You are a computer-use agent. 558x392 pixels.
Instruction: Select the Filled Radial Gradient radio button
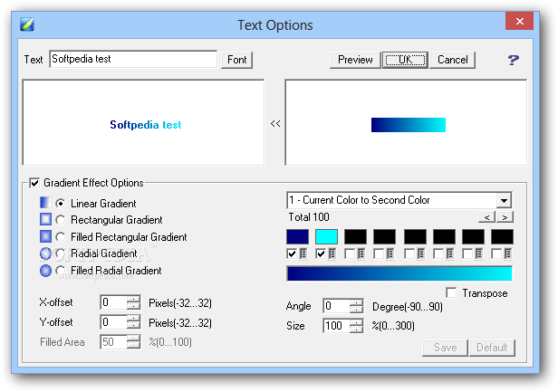coord(61,271)
